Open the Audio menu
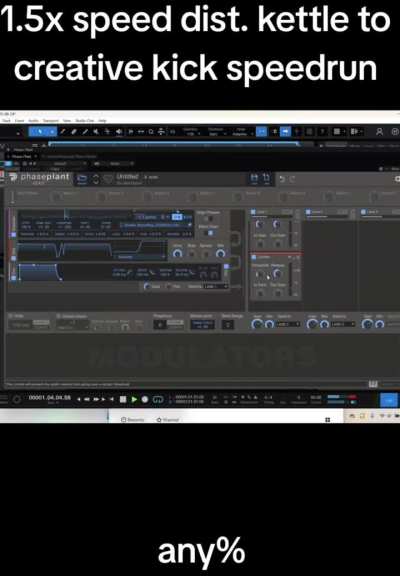This screenshot has height=576, width=400. [33, 120]
